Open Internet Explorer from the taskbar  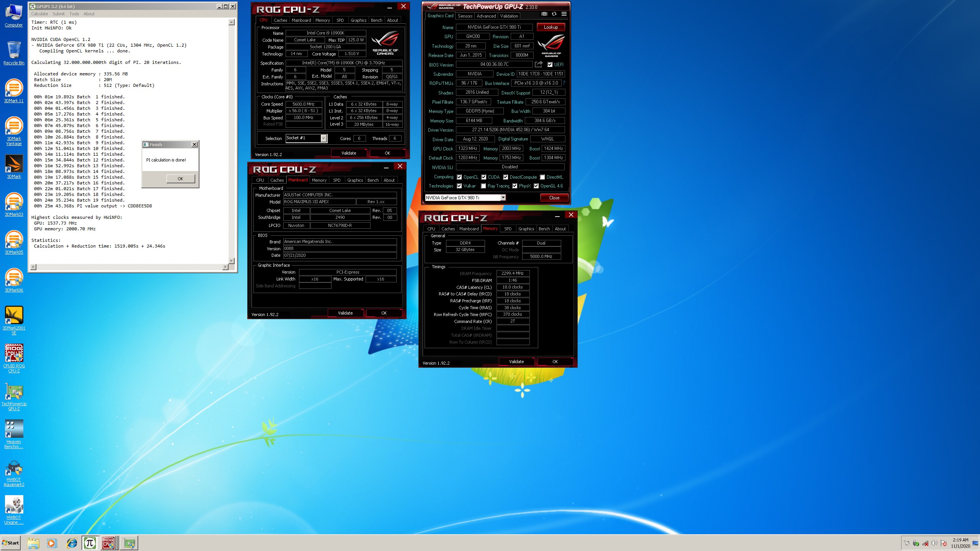[72, 543]
